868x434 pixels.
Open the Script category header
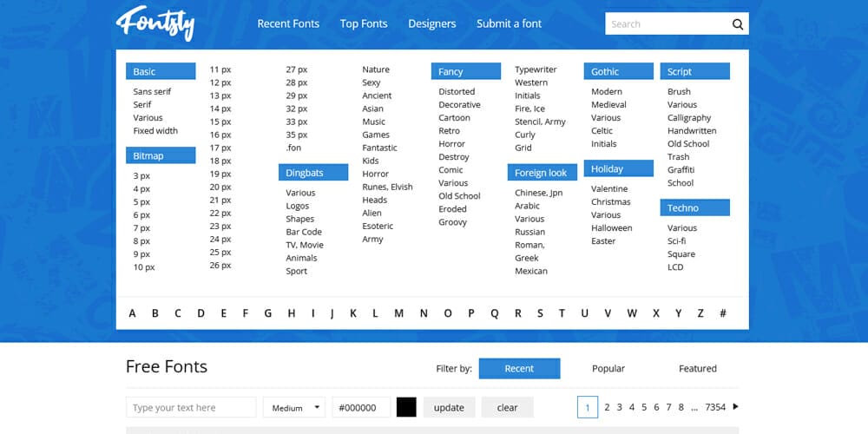coord(694,71)
